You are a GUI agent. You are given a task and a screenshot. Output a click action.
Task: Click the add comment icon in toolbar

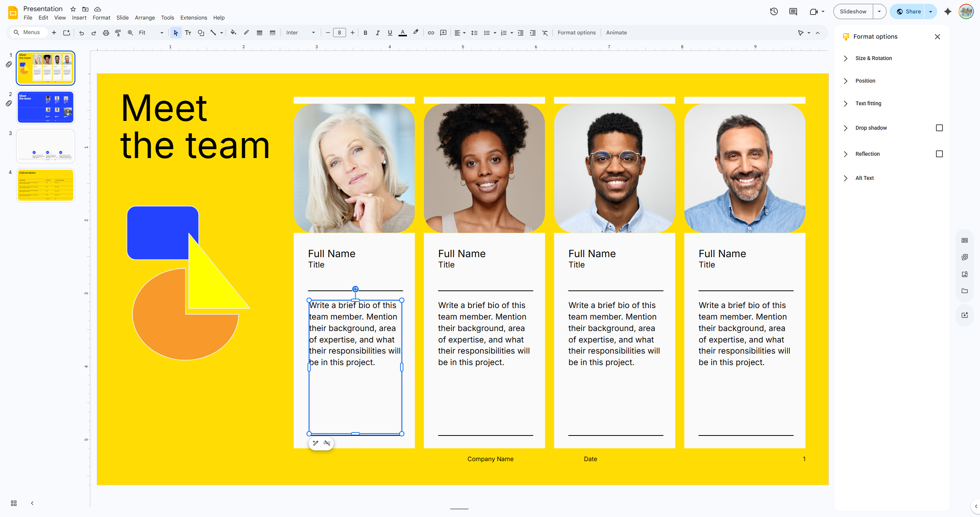point(443,33)
